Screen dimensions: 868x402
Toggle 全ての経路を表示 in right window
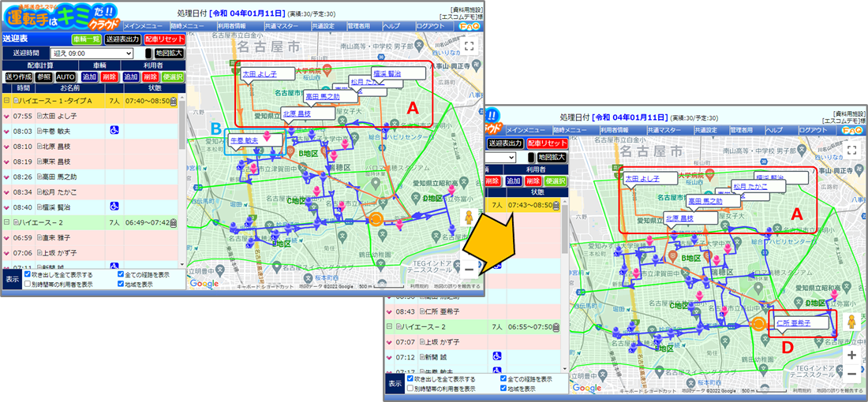pos(503,379)
